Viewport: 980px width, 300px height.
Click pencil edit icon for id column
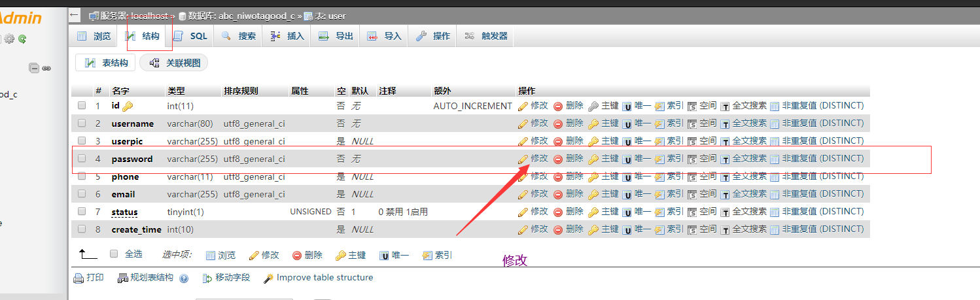point(523,106)
